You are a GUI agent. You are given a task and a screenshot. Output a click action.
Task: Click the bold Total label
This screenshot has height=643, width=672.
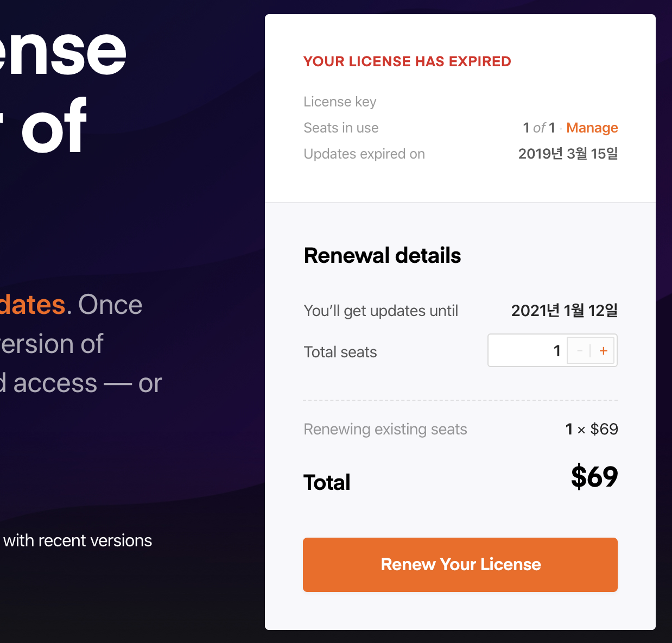pos(327,482)
